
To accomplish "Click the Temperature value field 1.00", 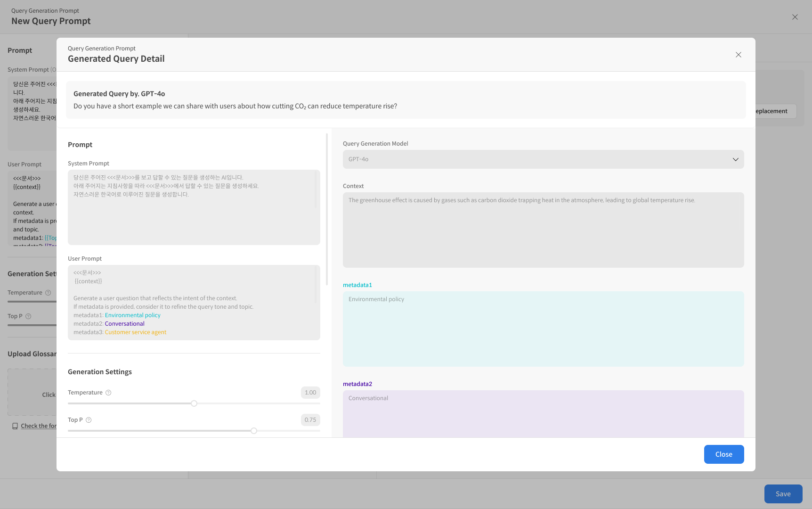I will click(310, 393).
